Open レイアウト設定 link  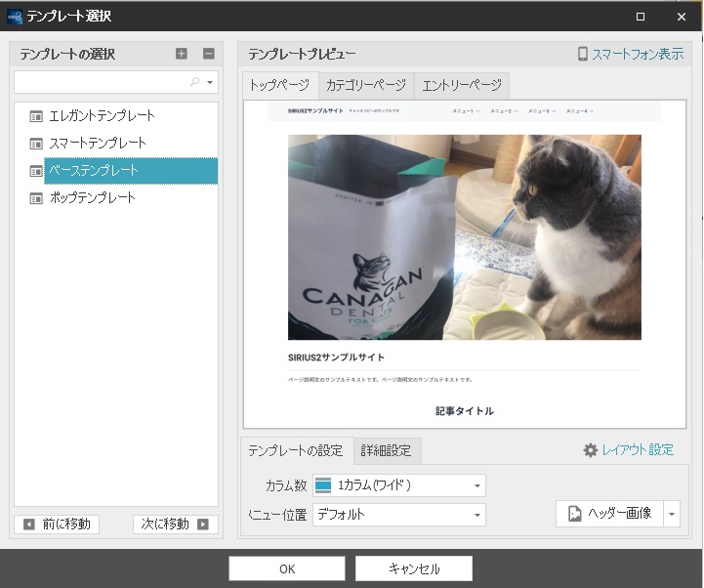coord(638,449)
